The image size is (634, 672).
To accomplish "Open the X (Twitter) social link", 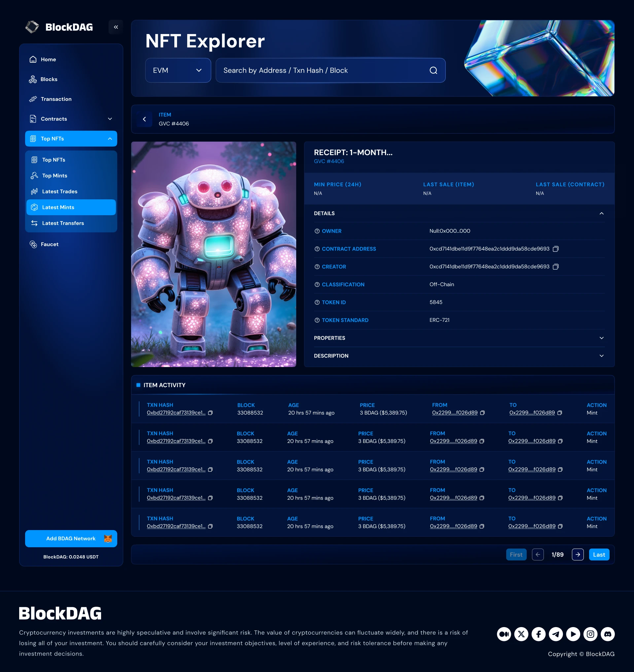I will [521, 634].
